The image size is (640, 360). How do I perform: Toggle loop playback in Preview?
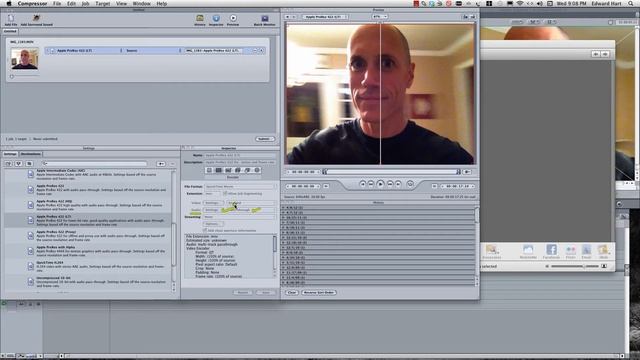[x=410, y=184]
